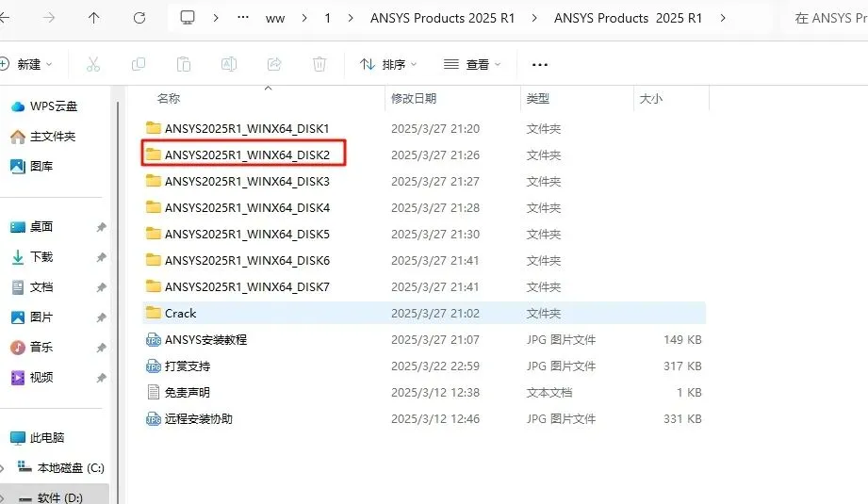Image resolution: width=868 pixels, height=504 pixels.
Task: Sort by the 类型 column header
Action: pos(537,99)
